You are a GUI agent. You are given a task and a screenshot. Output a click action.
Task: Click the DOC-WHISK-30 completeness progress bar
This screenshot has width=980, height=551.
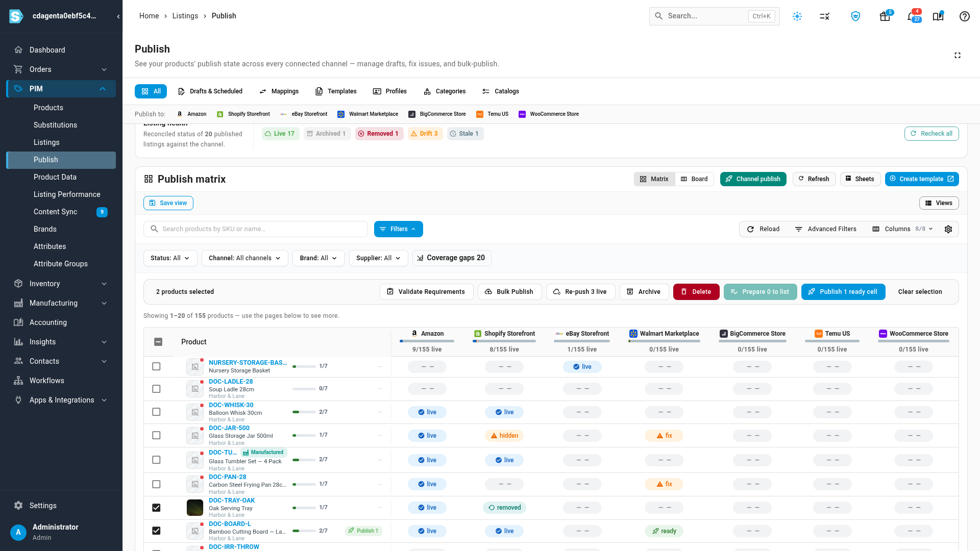[x=304, y=412]
